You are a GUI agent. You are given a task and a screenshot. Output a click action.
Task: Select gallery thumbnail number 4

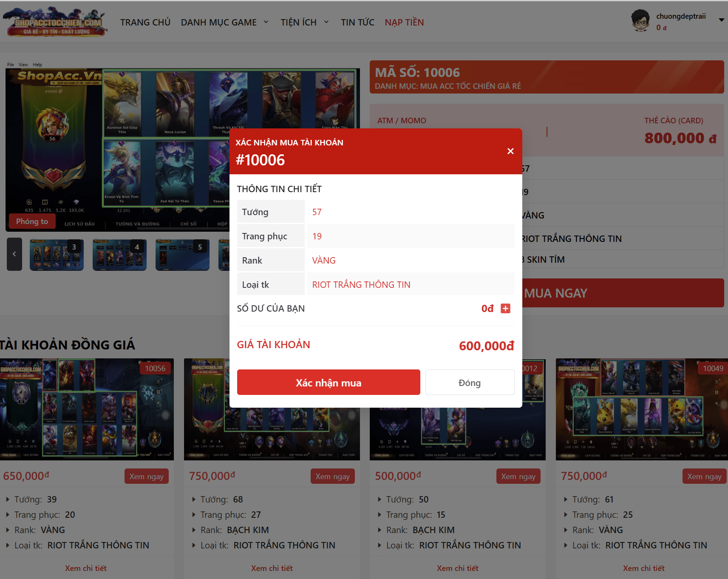[119, 255]
